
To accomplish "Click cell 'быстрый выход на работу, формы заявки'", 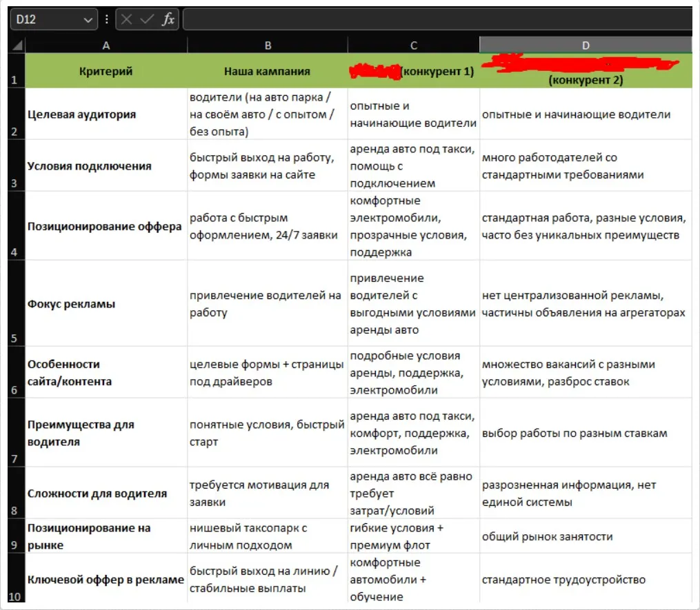I will coord(268,165).
